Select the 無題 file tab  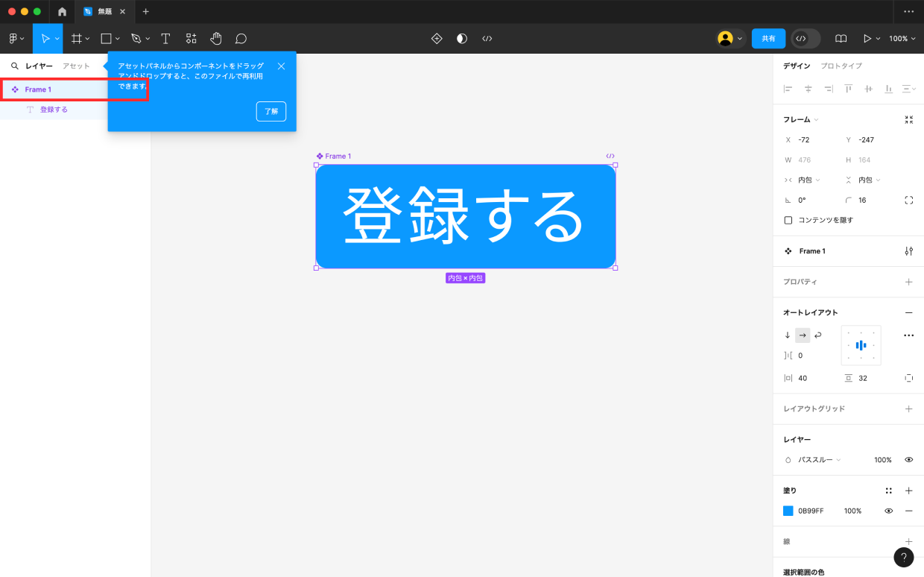(x=104, y=11)
